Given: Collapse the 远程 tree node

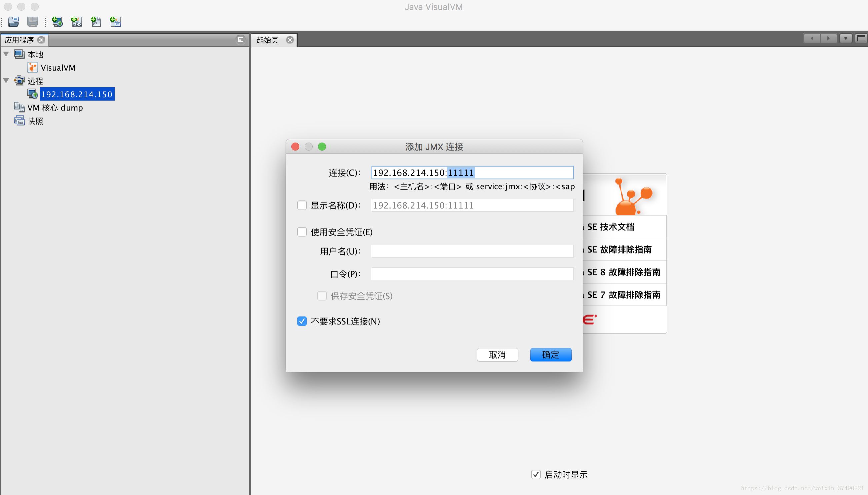Looking at the screenshot, I should coord(6,81).
